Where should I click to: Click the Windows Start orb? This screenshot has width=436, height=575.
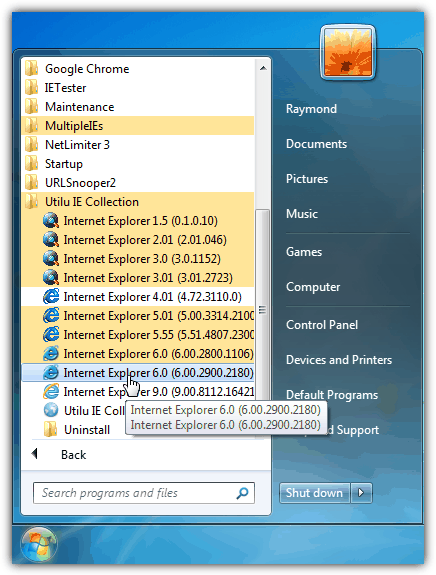(39, 544)
